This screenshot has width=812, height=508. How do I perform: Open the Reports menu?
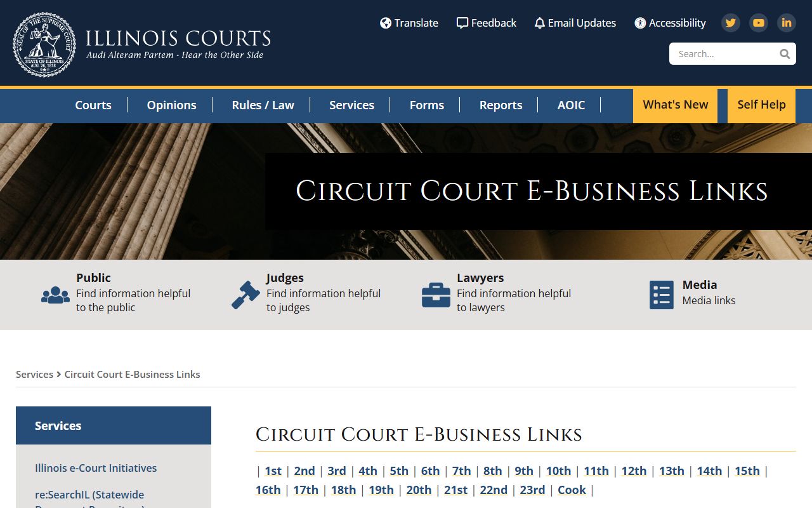(501, 105)
